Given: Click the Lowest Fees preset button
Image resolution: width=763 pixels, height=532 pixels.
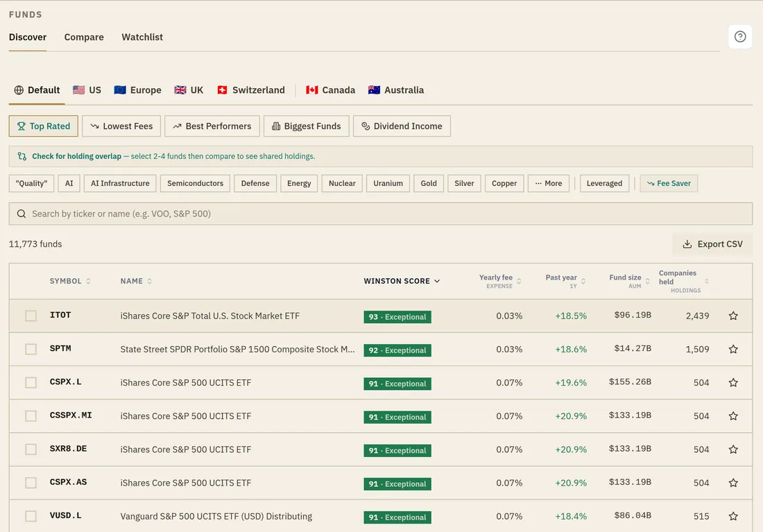Looking at the screenshot, I should [121, 126].
